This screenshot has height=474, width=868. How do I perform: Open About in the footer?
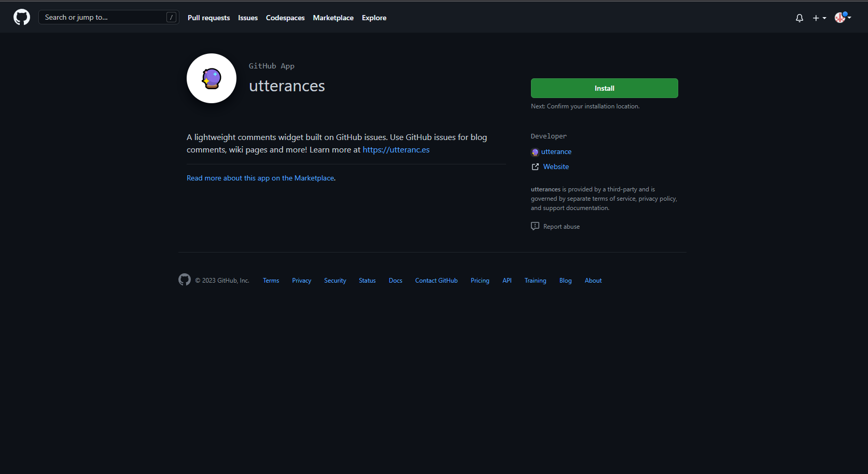pyautogui.click(x=593, y=281)
